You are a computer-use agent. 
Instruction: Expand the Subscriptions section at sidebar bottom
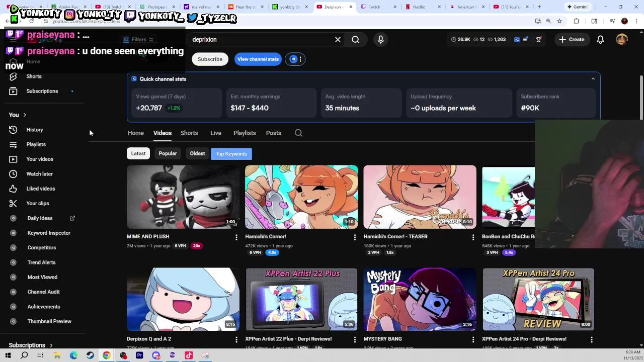point(31,345)
